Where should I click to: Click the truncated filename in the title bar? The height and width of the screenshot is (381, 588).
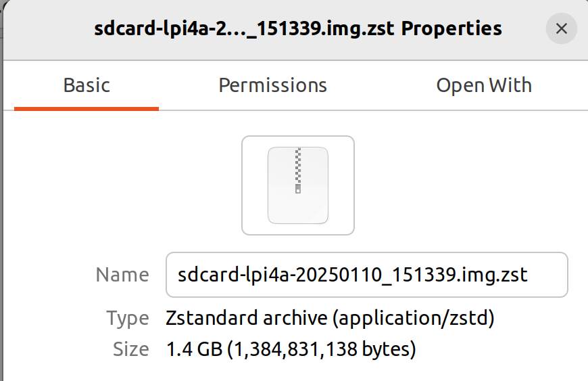(244, 29)
